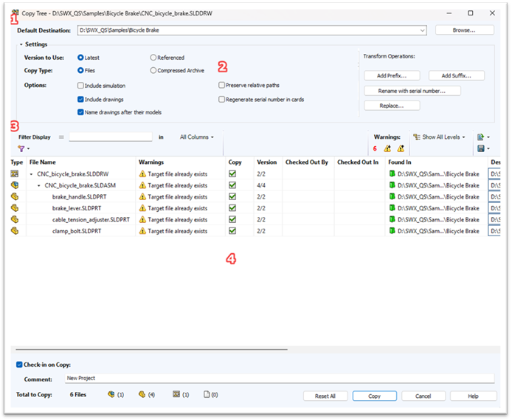
Task: Click the green vault folder icon in the CNC_bicycle_brake.SLDDRW row
Action: point(392,173)
